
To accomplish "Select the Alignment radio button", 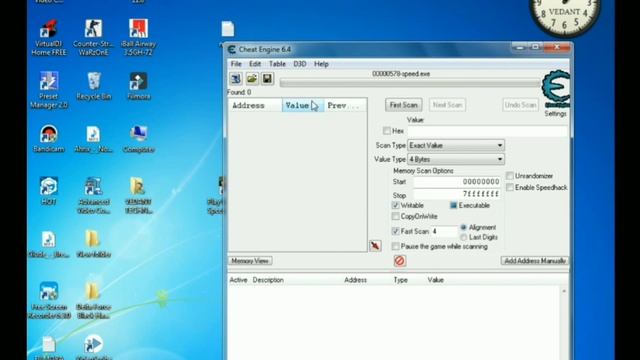I will [464, 227].
